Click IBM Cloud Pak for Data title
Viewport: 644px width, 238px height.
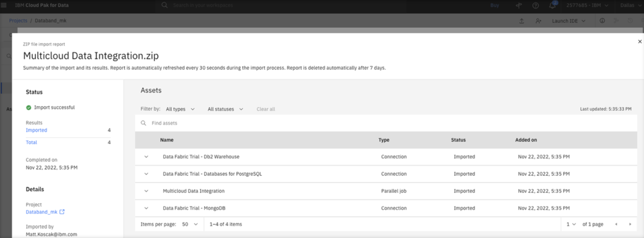pos(42,5)
